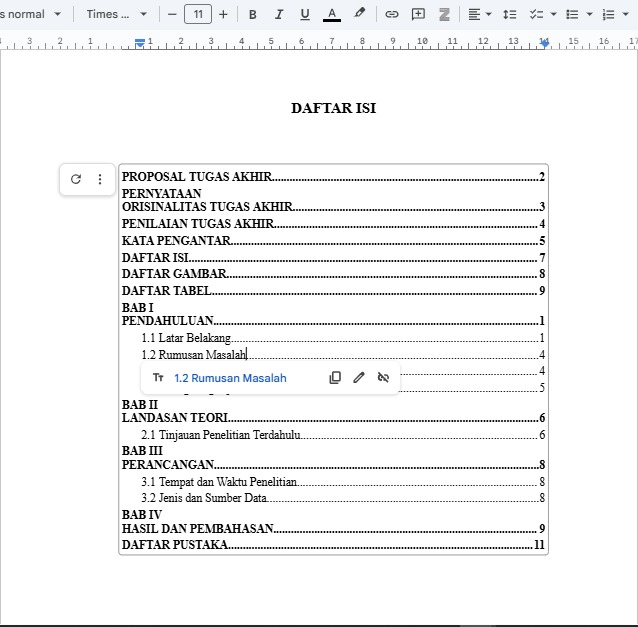Click the DAFTAR ISI page title
The image size is (638, 627).
tap(334, 108)
